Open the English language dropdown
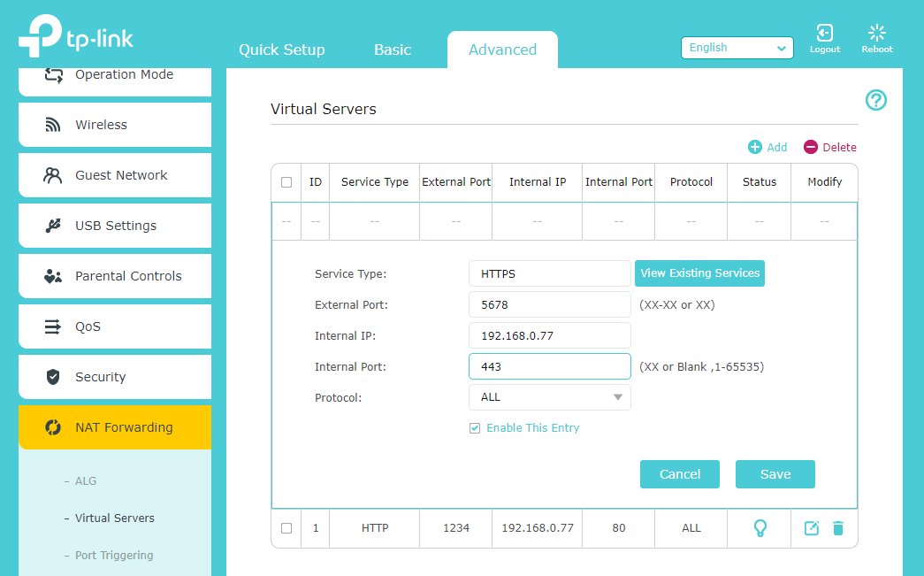 [x=737, y=48]
